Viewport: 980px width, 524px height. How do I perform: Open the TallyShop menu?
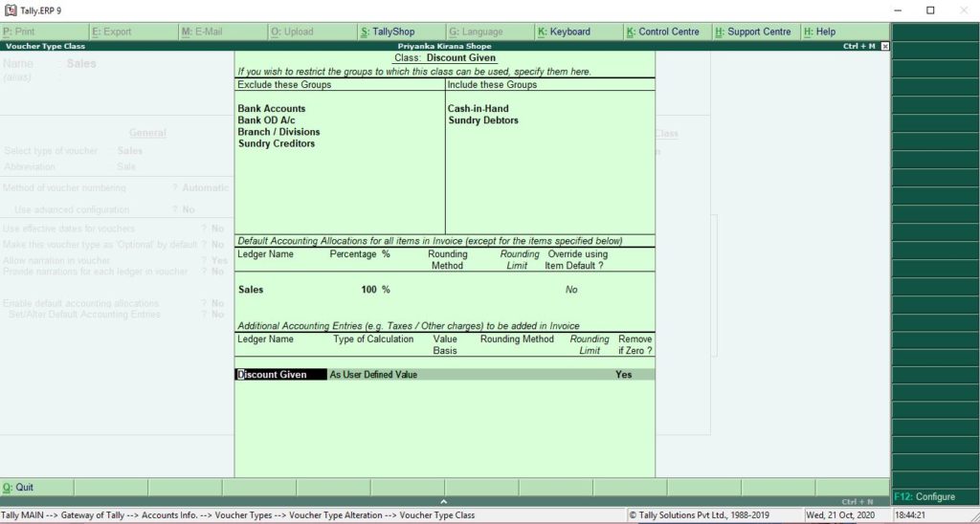click(x=388, y=32)
